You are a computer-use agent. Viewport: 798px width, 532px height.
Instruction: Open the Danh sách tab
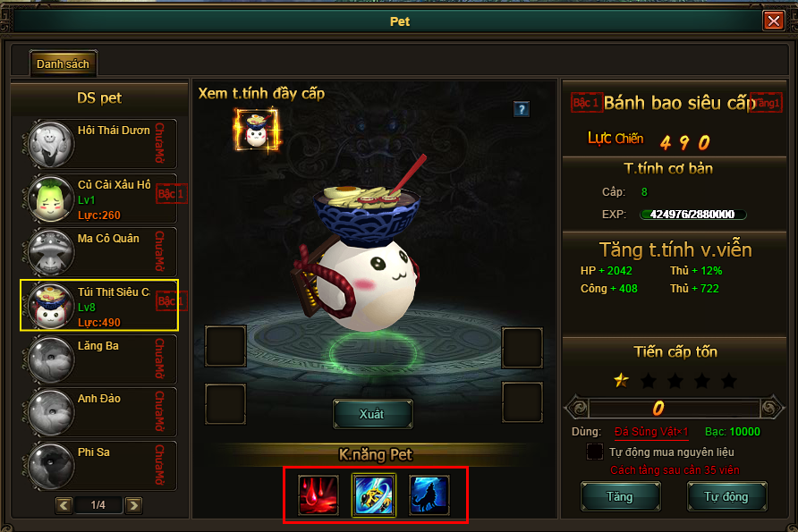point(64,64)
